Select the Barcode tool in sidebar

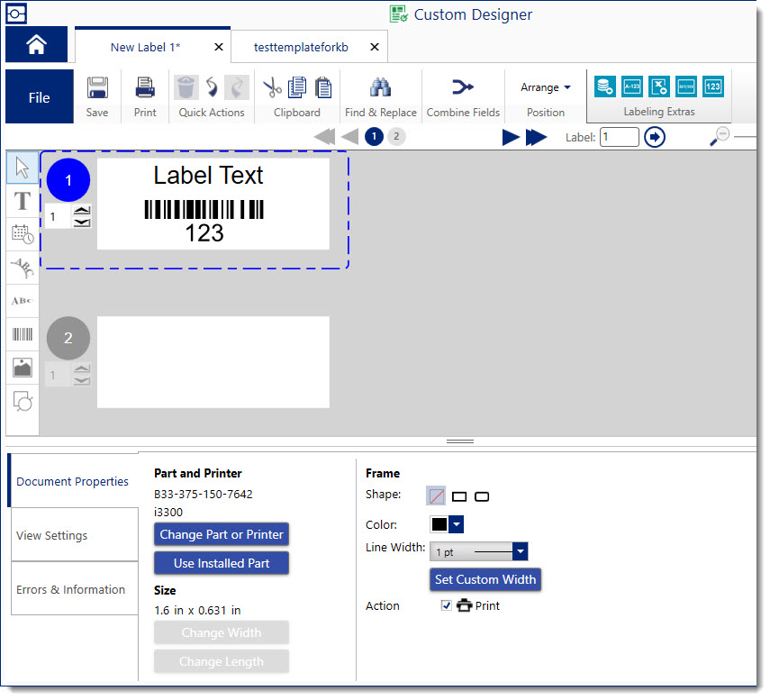pyautogui.click(x=23, y=335)
